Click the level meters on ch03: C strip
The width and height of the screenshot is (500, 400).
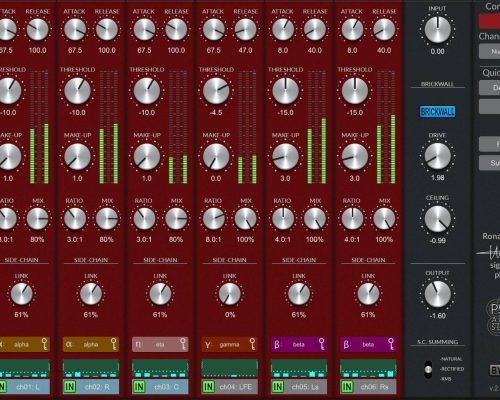tap(178, 127)
